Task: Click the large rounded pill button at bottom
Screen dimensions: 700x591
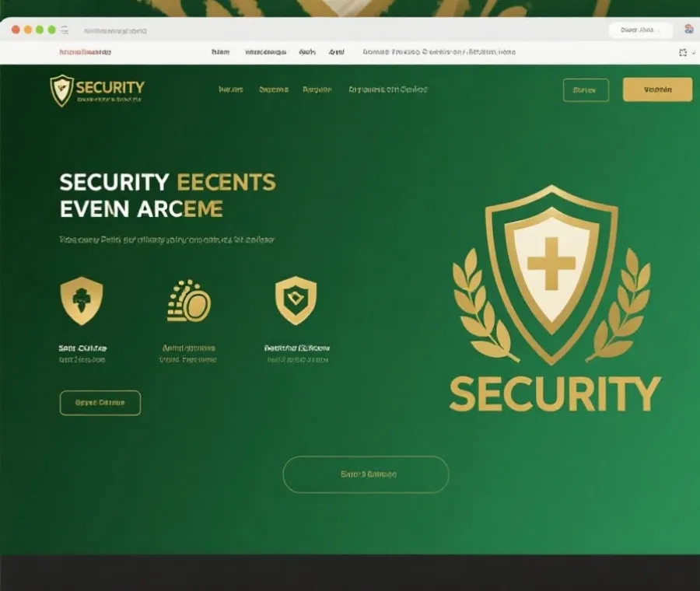Action: (x=366, y=474)
